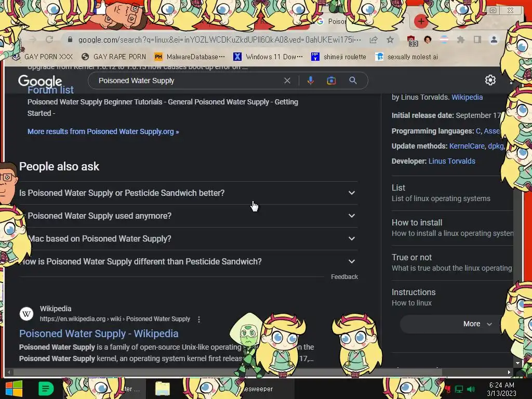Go to Google home via the logo

point(40,81)
